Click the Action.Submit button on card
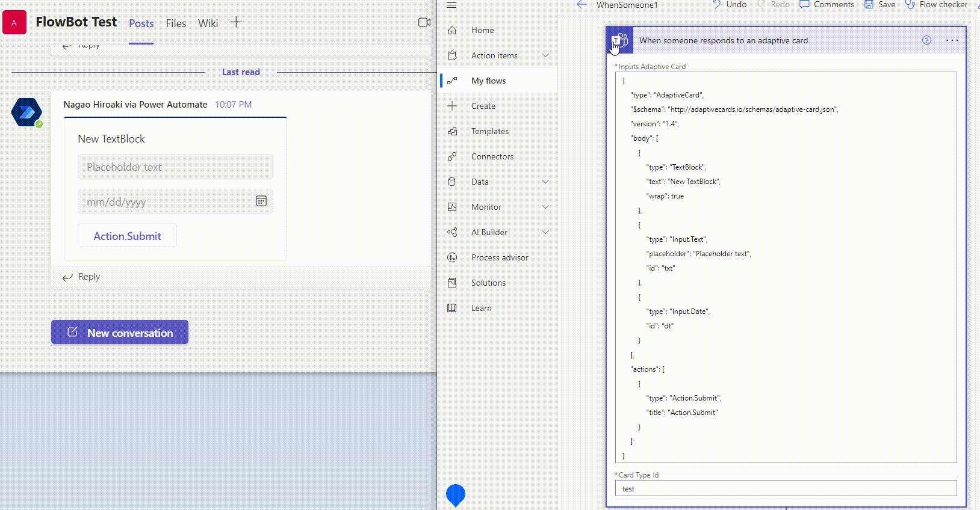Viewport: 980px width, 510px height. coord(127,236)
